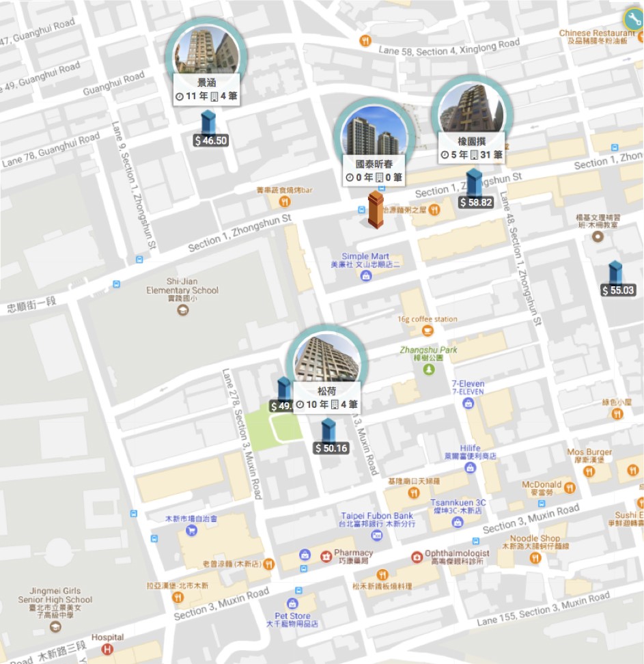Click the Shi-Jian Elementary School icon

coord(183,310)
